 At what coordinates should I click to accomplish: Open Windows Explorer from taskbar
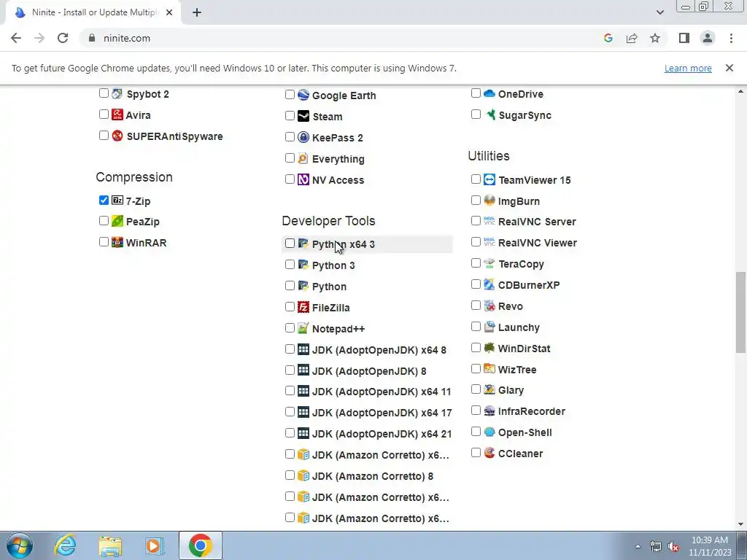coord(110,545)
